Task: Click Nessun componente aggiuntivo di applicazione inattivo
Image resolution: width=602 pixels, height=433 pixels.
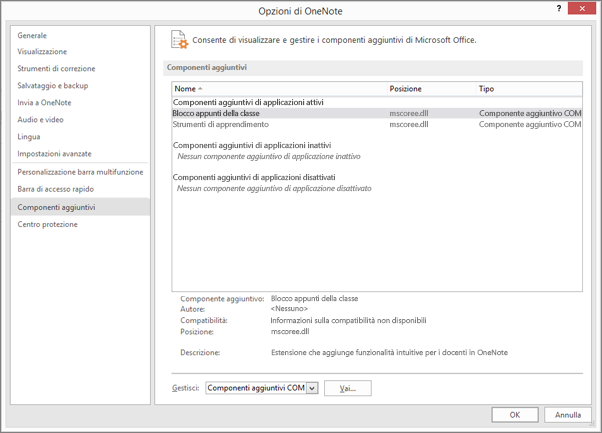Action: [x=269, y=156]
